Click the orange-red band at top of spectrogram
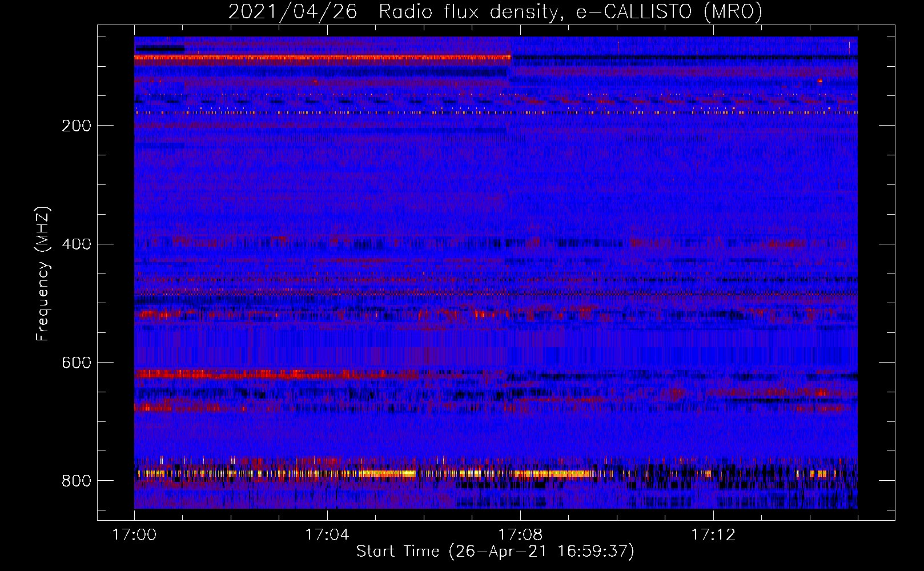 pyautogui.click(x=323, y=58)
